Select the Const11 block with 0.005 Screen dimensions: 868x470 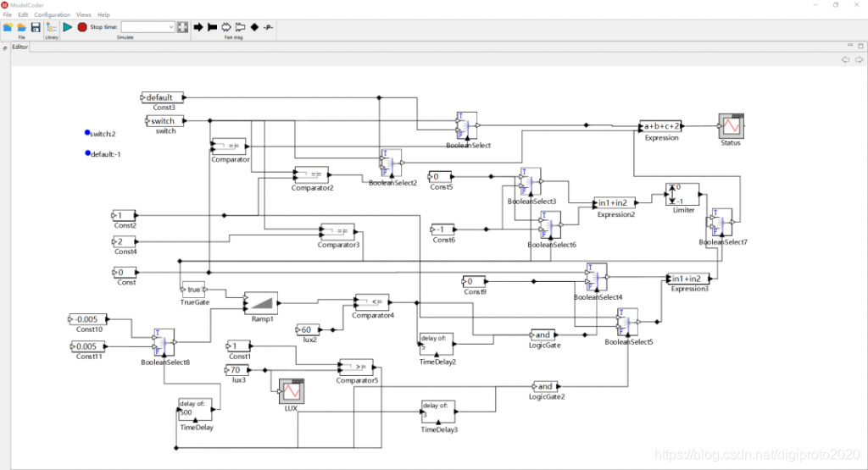[88, 346]
